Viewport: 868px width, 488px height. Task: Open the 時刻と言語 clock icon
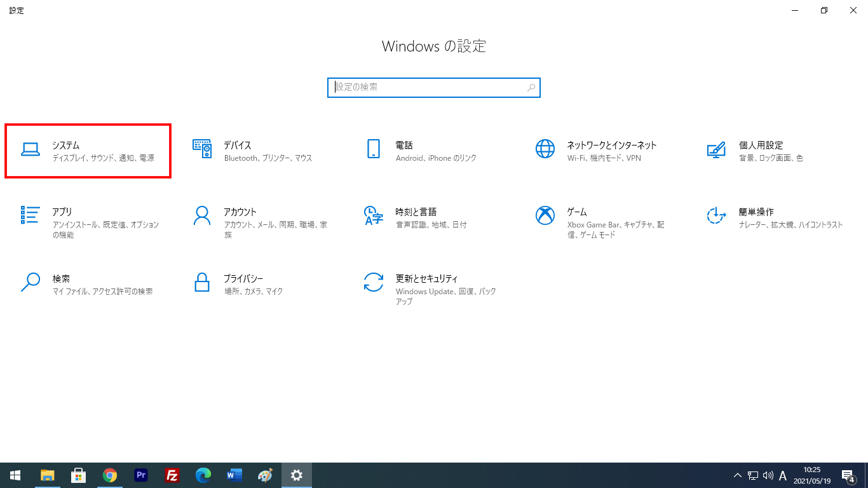pyautogui.click(x=374, y=215)
